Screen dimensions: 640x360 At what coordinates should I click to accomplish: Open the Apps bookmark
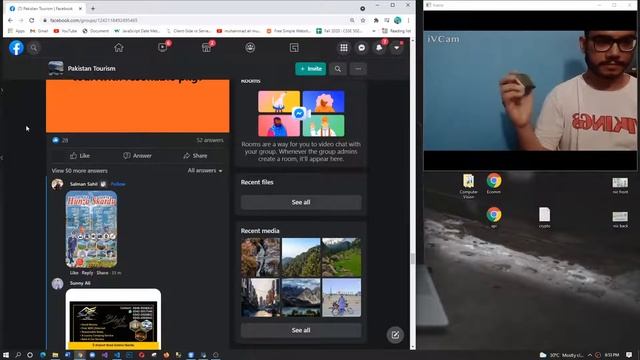(x=16, y=31)
